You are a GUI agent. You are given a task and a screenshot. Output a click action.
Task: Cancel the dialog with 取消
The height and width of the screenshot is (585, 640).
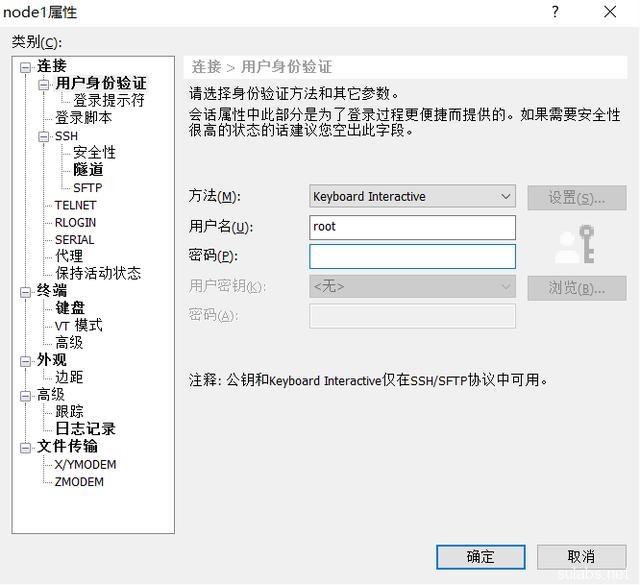click(x=581, y=557)
